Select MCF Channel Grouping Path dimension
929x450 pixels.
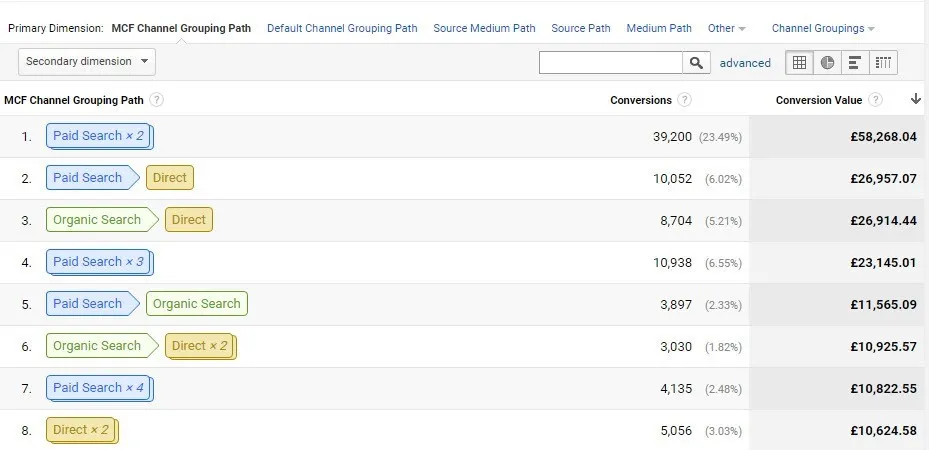point(181,28)
